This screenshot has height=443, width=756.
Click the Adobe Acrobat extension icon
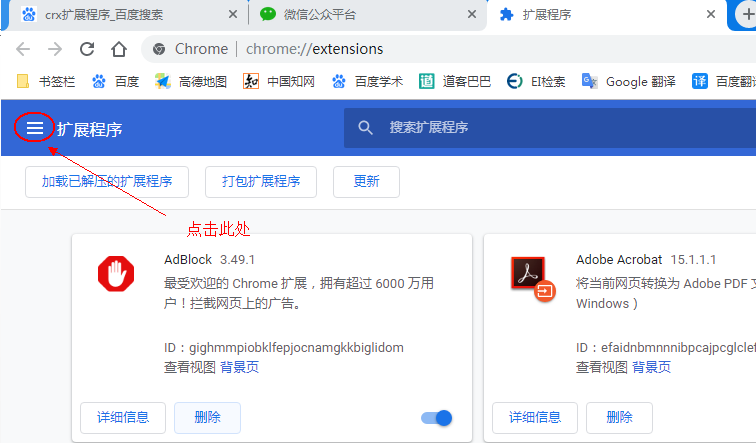533,279
